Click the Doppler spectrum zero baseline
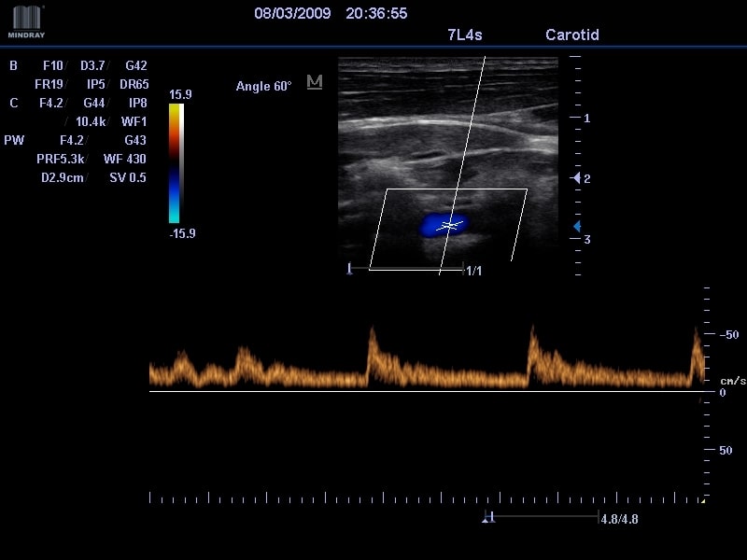 tap(420, 391)
